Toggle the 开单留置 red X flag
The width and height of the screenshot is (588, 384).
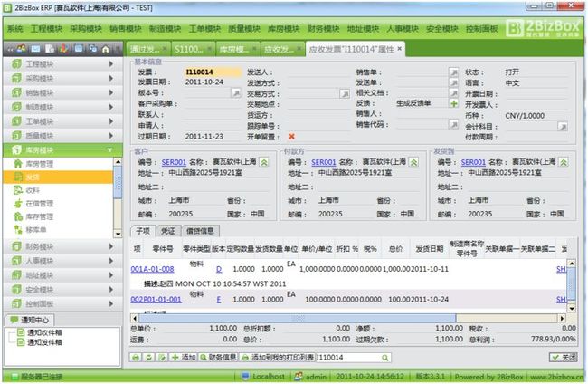pos(292,136)
